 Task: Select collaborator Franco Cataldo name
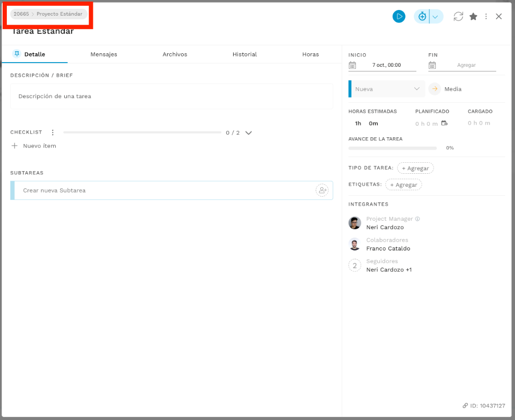pos(388,248)
